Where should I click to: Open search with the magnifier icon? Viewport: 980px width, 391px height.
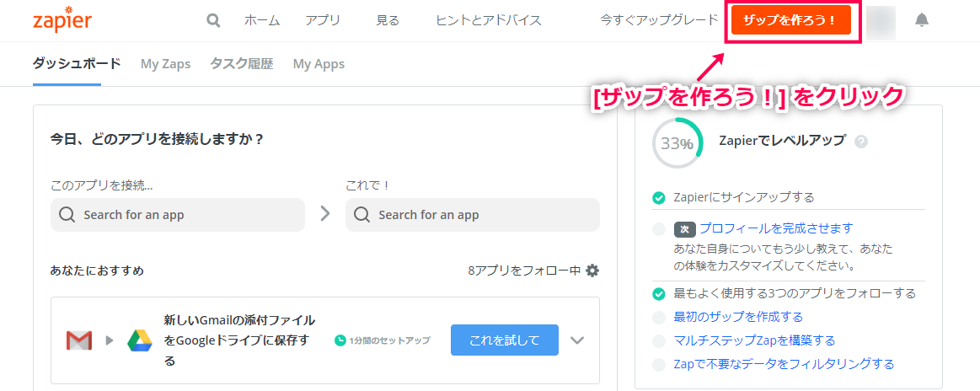[214, 20]
